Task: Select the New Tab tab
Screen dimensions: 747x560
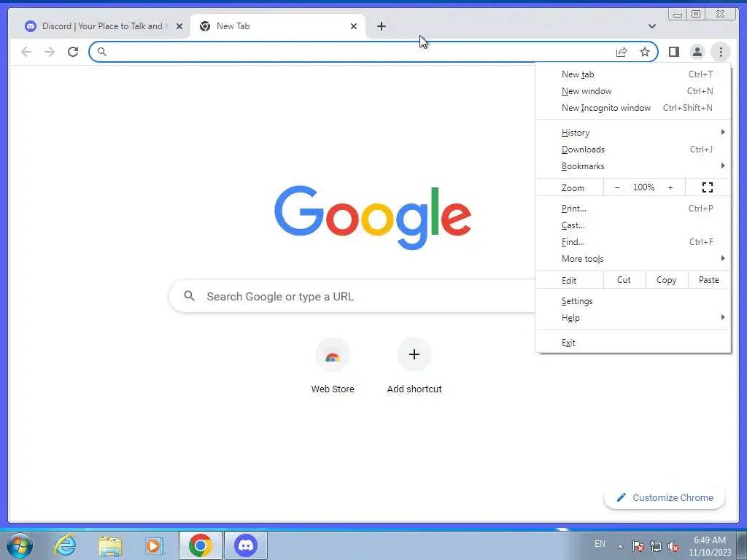Action: pyautogui.click(x=278, y=26)
